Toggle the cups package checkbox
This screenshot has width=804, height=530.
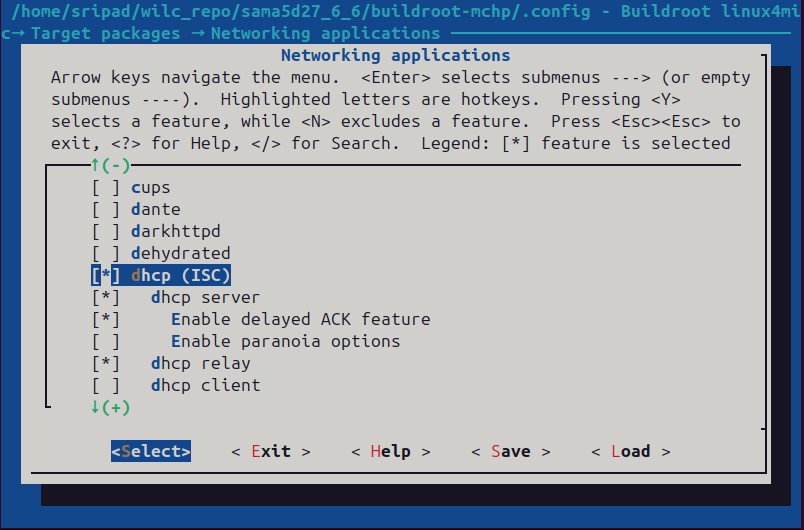[x=106, y=188]
